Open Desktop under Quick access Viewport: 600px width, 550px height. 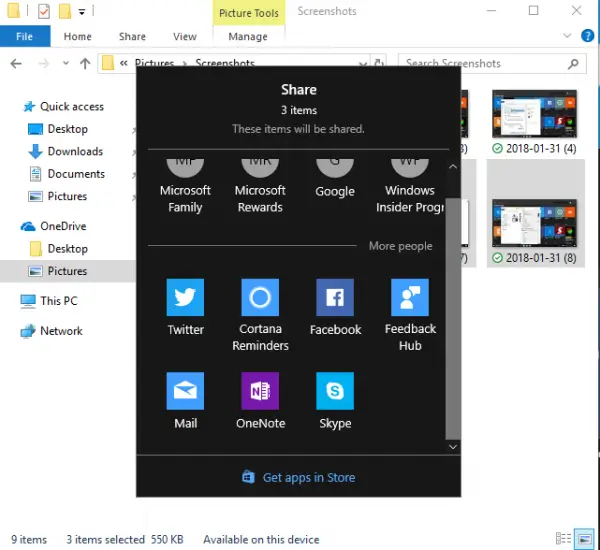coord(58,129)
